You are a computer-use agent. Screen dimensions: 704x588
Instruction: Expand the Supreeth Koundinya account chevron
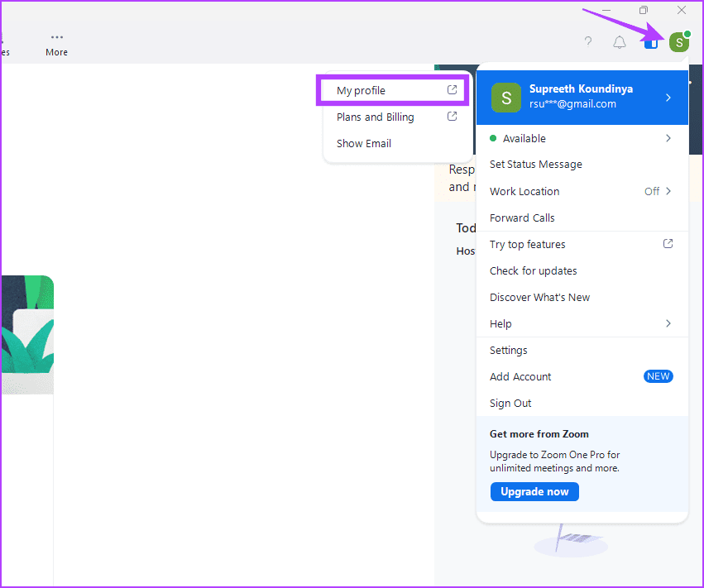668,97
